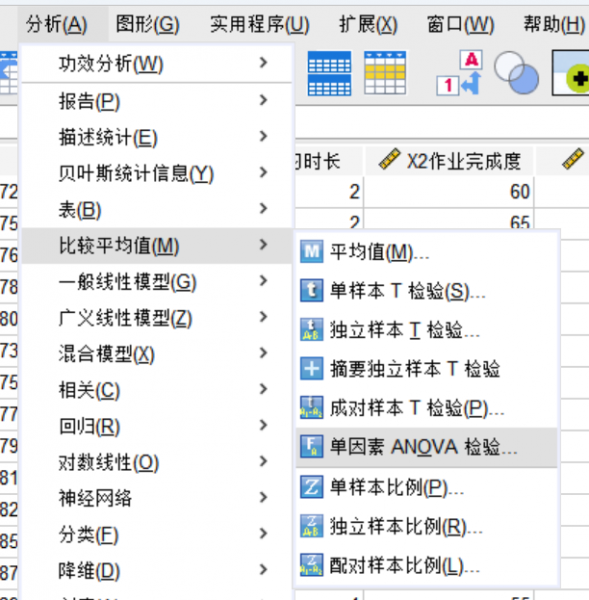Click the Z icon beside 单样本比例(P)
589x600 pixels.
pos(311,487)
